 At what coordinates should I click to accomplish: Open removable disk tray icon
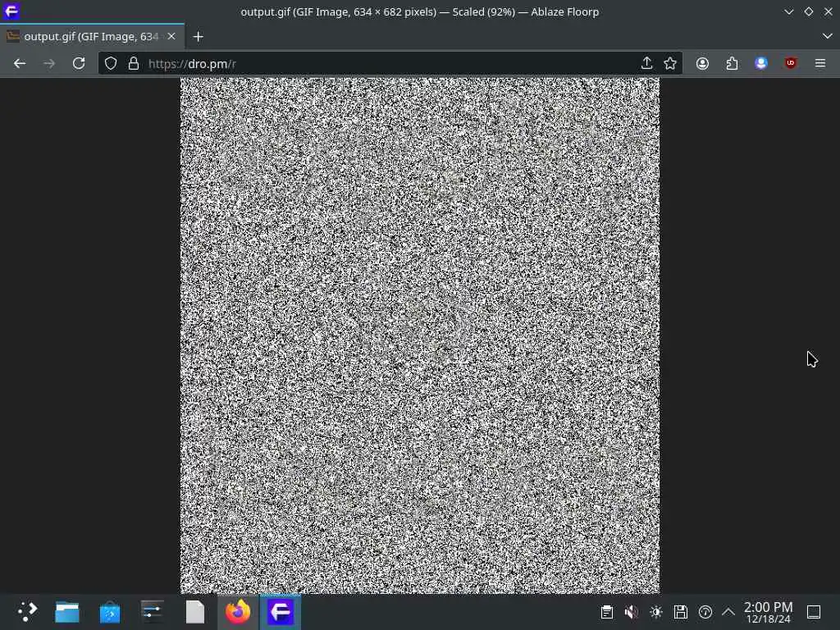click(681, 612)
